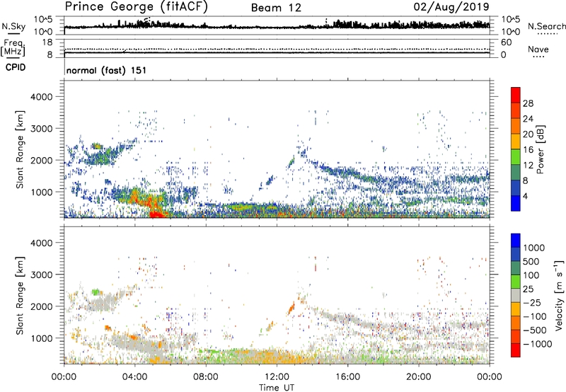Click the 'Time UT' axis title
The height and width of the screenshot is (392, 566).
coord(277,387)
